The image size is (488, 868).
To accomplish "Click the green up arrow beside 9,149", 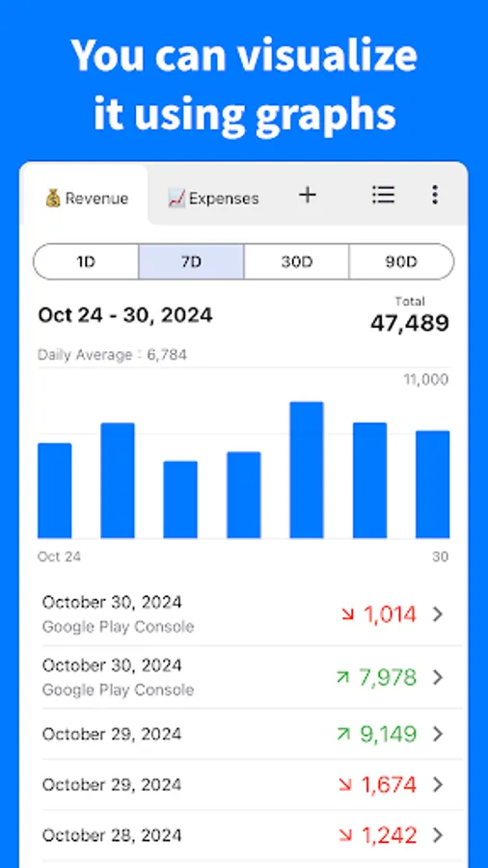I will 343,734.
